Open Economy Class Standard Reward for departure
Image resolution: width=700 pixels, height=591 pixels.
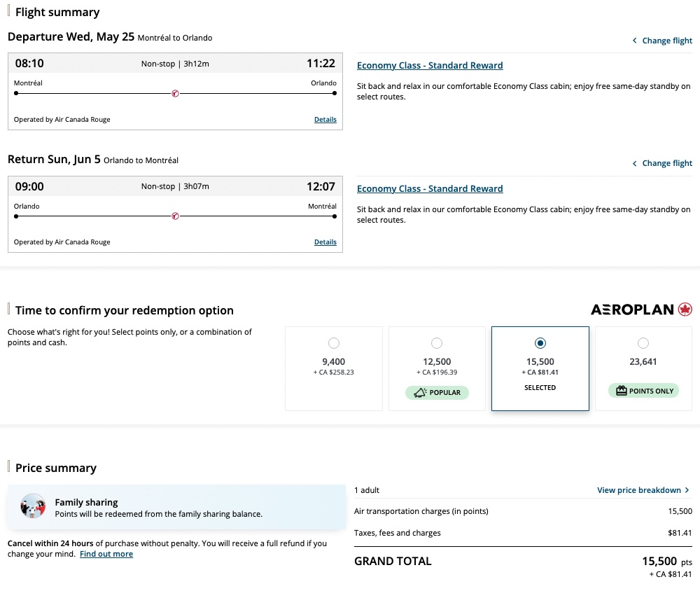[x=429, y=65]
